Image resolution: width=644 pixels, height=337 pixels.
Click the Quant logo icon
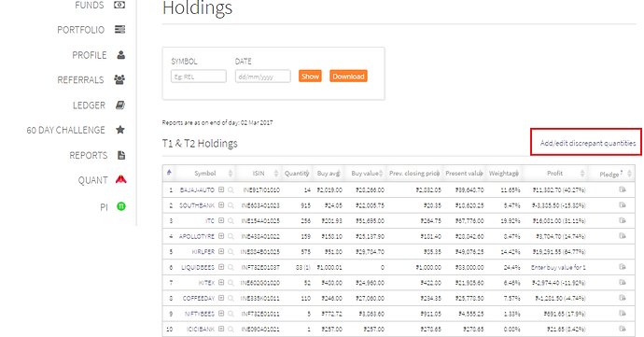(x=120, y=179)
